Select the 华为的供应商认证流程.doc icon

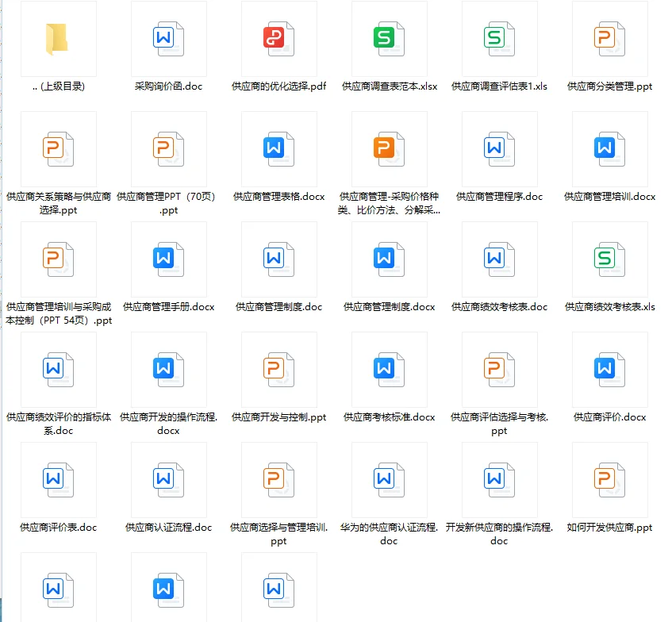coord(389,480)
